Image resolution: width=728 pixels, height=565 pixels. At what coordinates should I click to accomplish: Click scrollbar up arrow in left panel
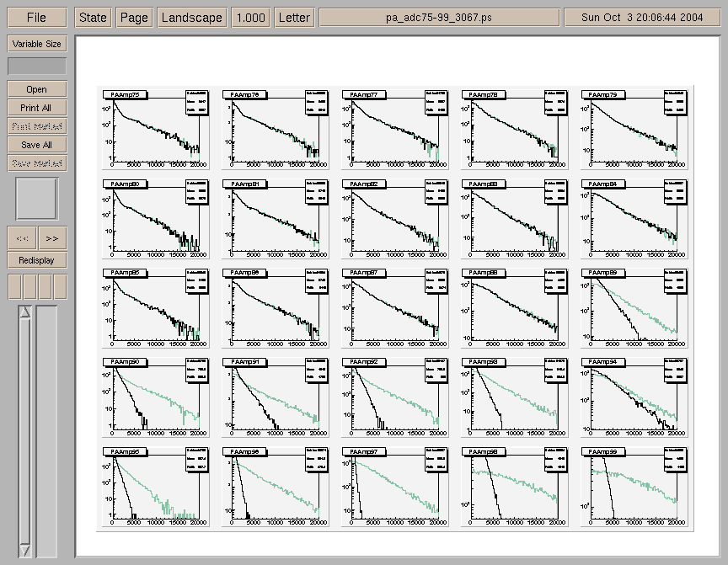pyautogui.click(x=25, y=312)
